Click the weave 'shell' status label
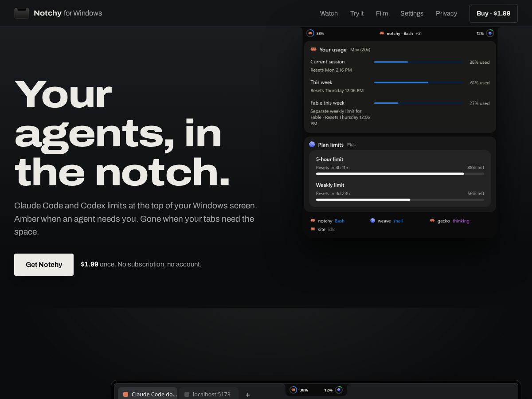This screenshot has height=399, width=532. tap(398, 221)
